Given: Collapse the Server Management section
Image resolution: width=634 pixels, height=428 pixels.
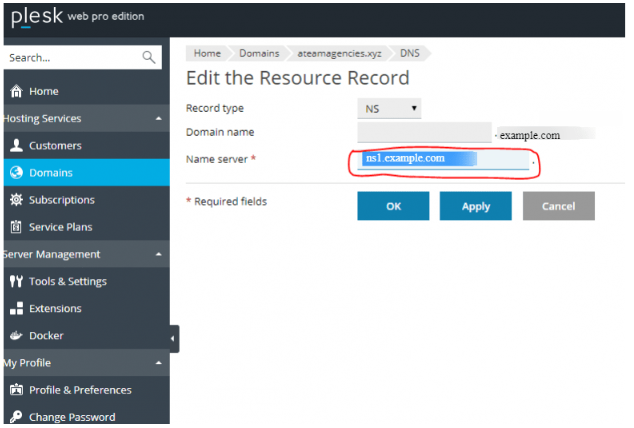Looking at the screenshot, I should [158, 254].
